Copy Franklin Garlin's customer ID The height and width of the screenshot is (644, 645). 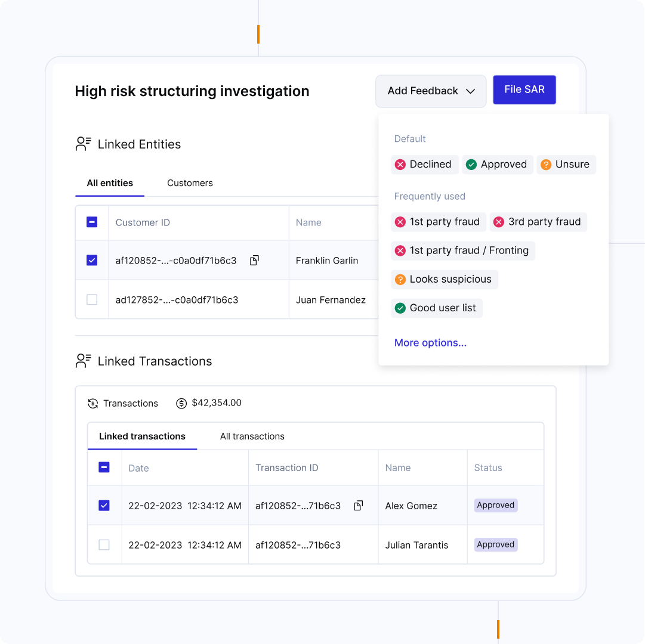point(254,260)
